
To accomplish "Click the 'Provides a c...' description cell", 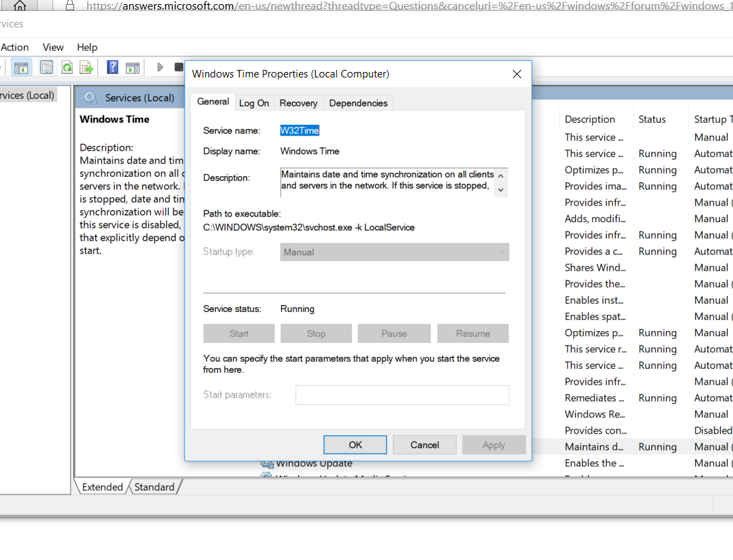I will pos(594,252).
